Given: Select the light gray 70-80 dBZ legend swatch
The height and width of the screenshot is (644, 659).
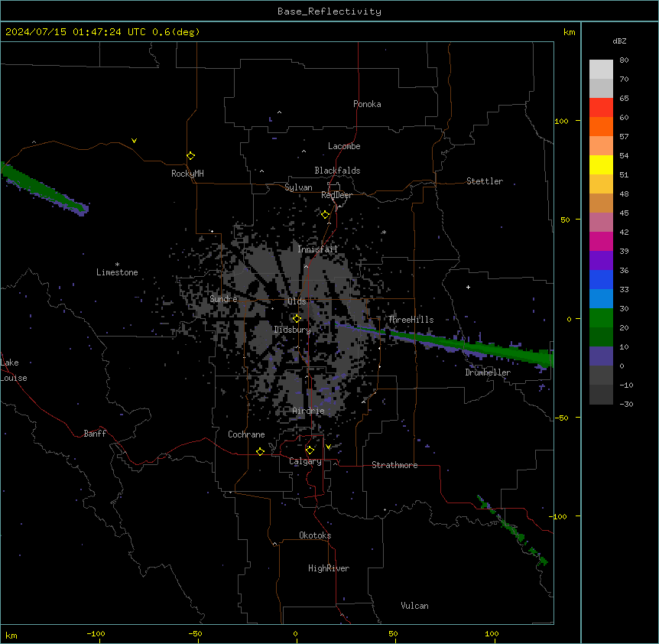Looking at the screenshot, I should tap(601, 70).
